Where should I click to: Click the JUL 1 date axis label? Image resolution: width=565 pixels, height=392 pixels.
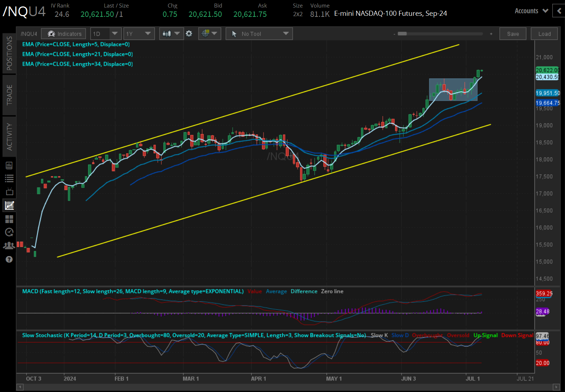point(473,379)
